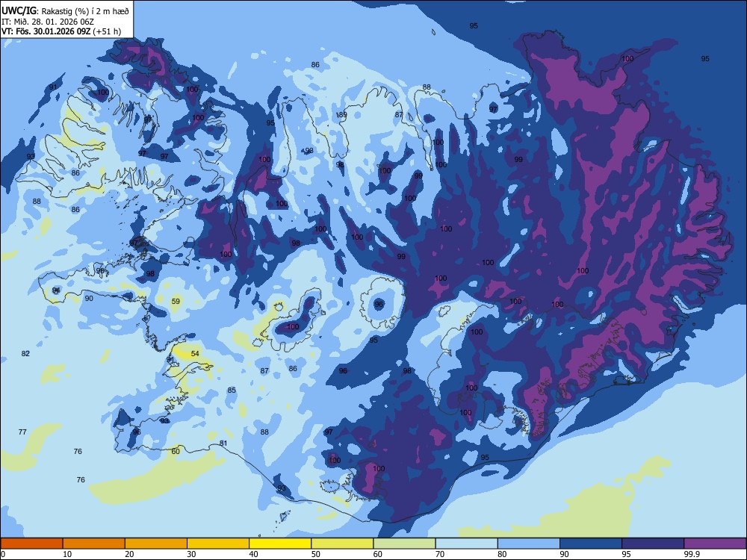Image resolution: width=747 pixels, height=560 pixels.
Task: Click the 70–80 pale blue legend swatch
Action: coord(466,544)
